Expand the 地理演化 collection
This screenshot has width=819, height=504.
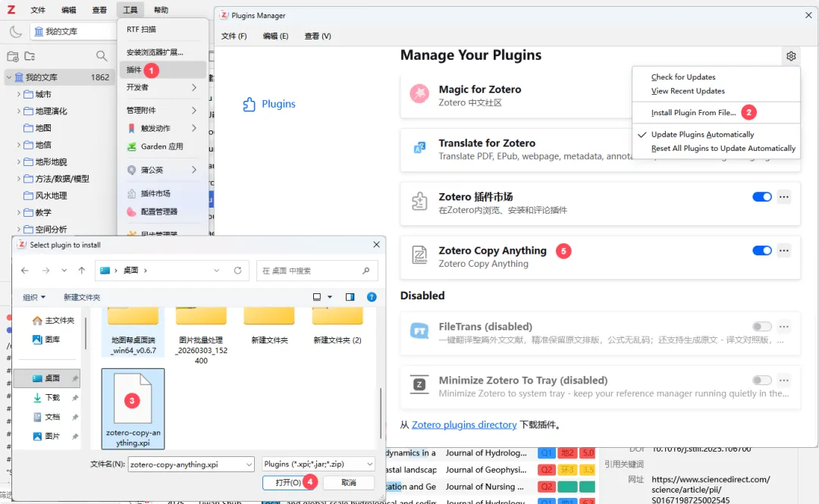point(19,111)
